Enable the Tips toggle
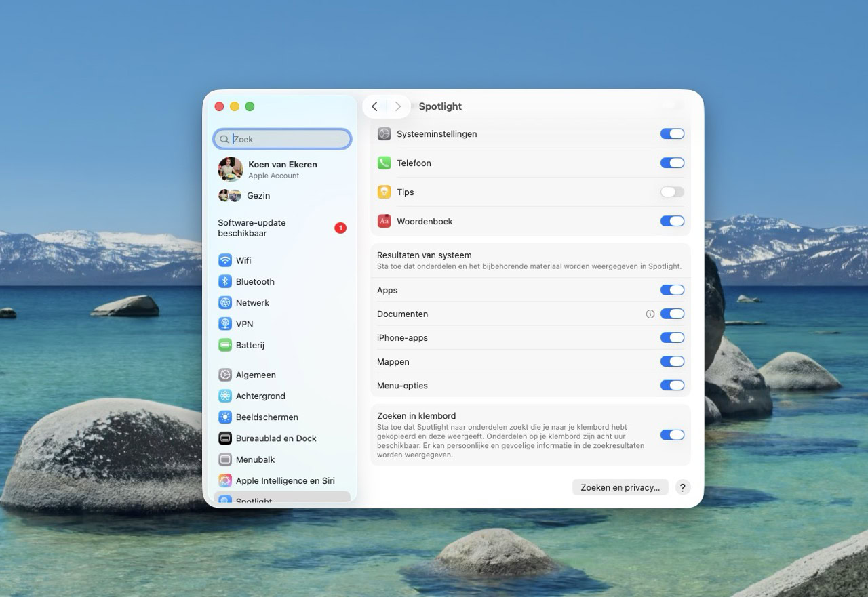The width and height of the screenshot is (868, 597). (672, 192)
